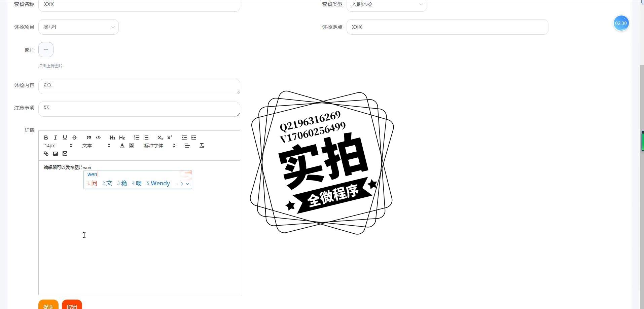Click the 提交 submit button
644x309 pixels.
click(48, 304)
